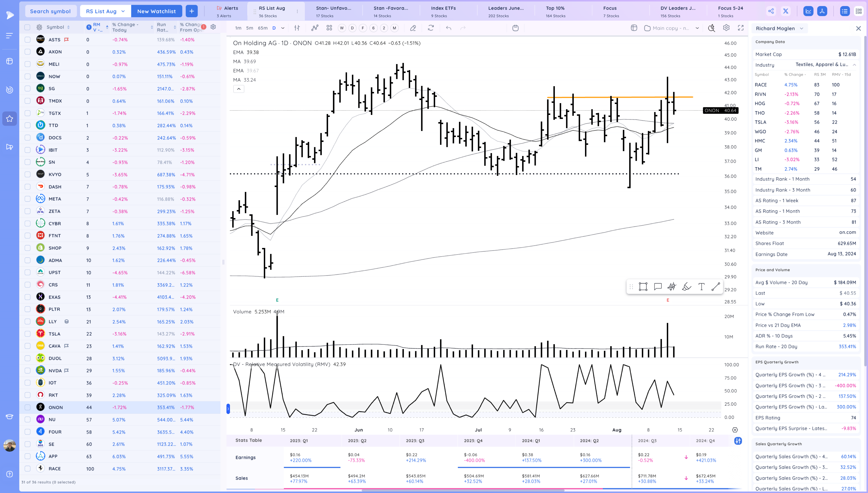868x493 pixels.
Task: Select the trend line drawing tool
Action: tap(715, 287)
